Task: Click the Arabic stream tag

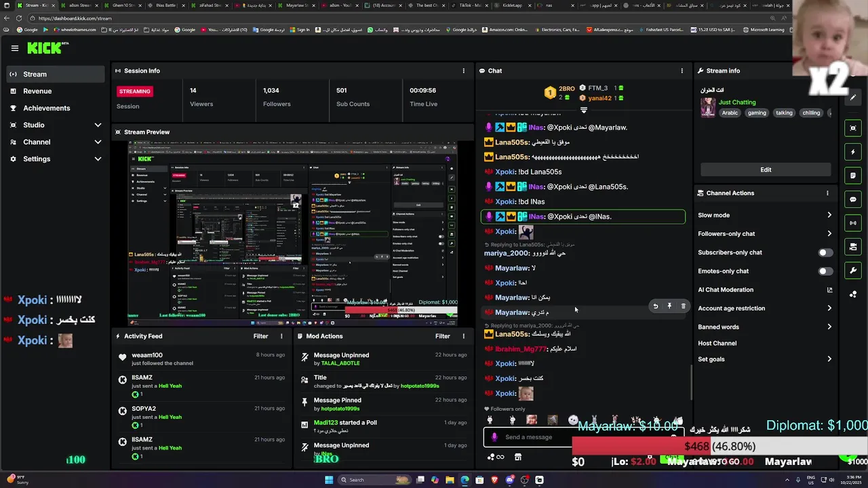Action: (730, 113)
